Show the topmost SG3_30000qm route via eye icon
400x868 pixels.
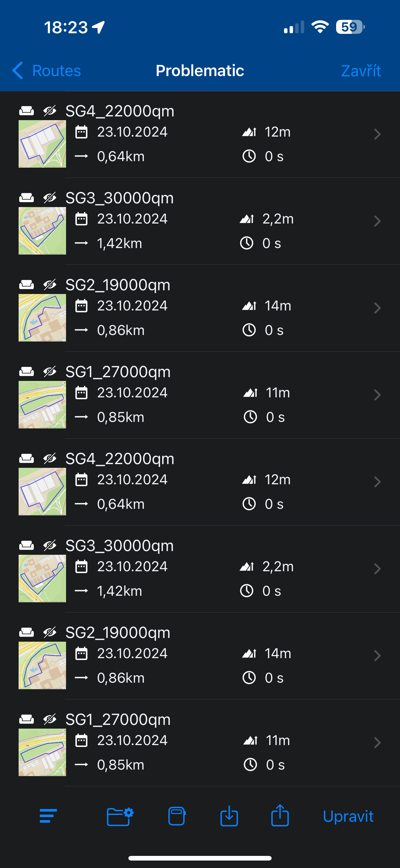click(50, 197)
